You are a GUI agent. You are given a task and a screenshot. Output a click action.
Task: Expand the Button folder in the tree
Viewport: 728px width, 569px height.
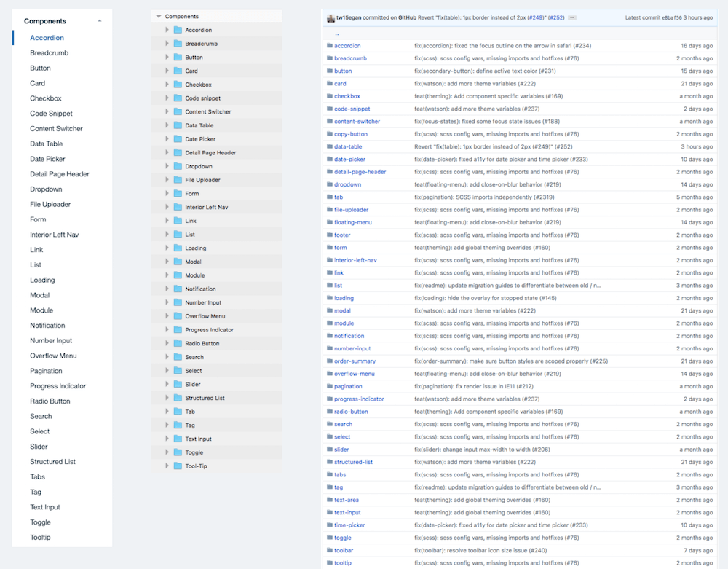click(167, 57)
